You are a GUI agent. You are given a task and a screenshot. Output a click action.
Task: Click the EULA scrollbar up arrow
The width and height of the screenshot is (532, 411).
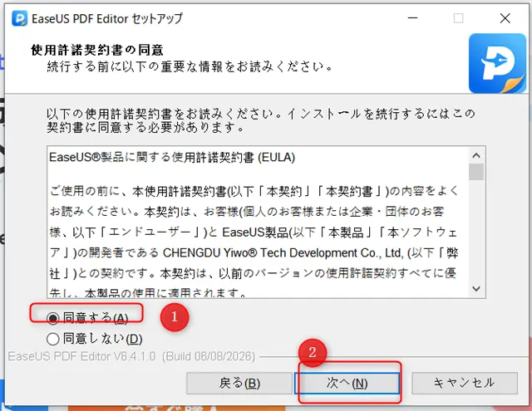point(476,155)
